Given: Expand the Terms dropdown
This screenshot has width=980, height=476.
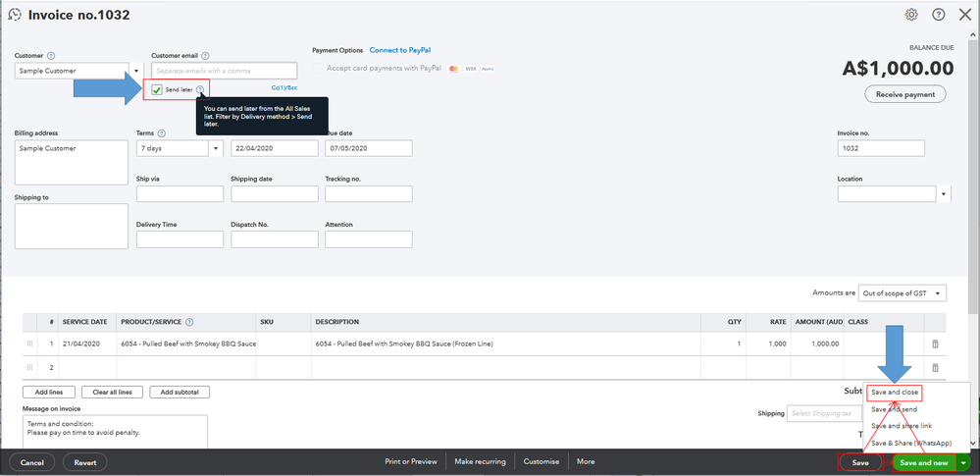Looking at the screenshot, I should tap(216, 148).
